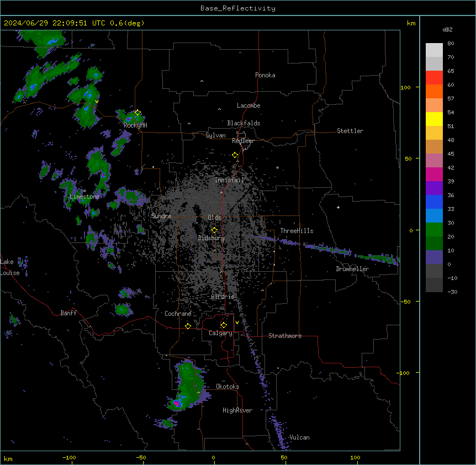
Task: Select the yellow diamond marker below Cochrane
Action: pos(188,326)
